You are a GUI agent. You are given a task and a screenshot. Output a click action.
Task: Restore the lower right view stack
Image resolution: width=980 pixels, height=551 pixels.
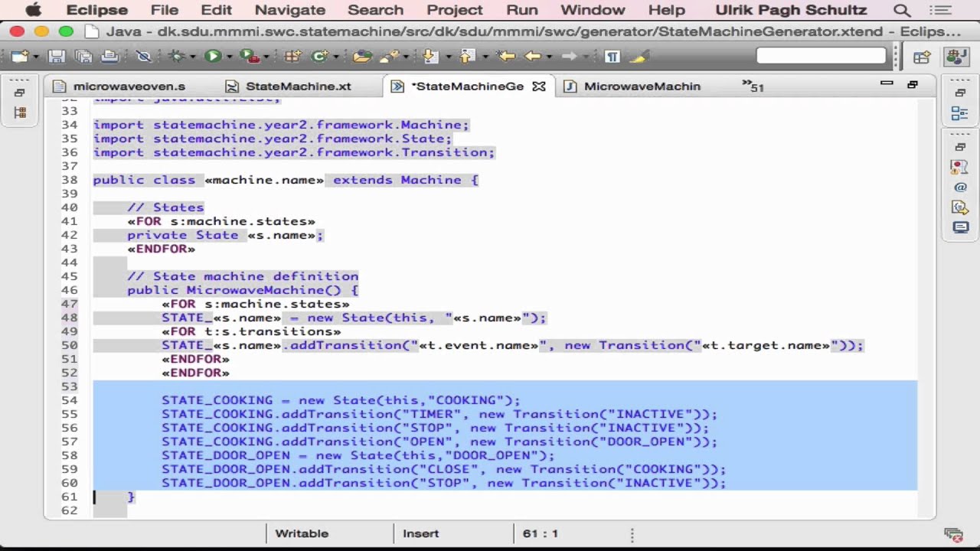tap(960, 146)
